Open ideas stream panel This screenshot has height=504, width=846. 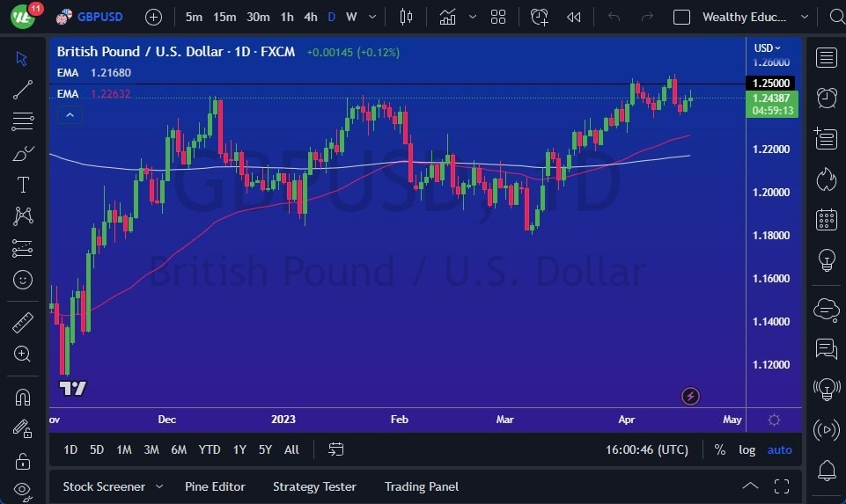pyautogui.click(x=826, y=389)
